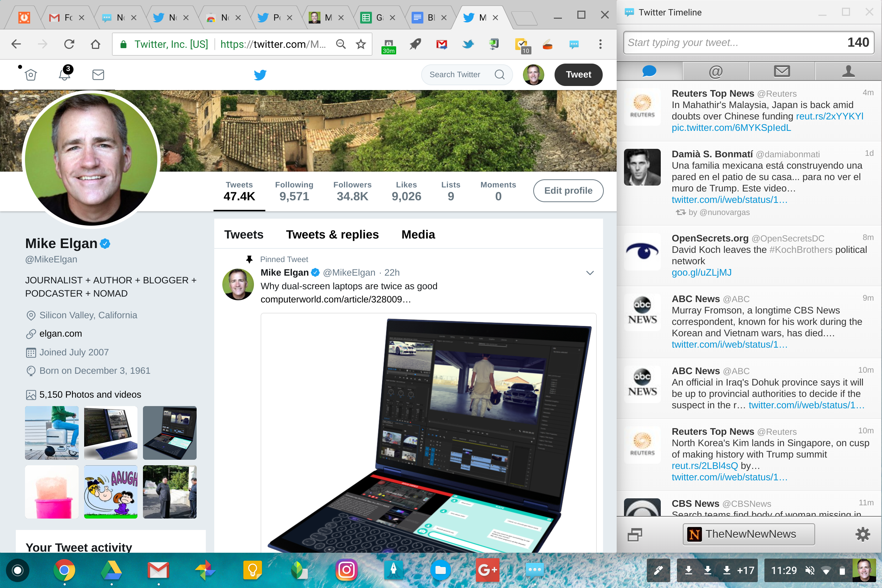This screenshot has height=588, width=882.
Task: Click pop-out windows icon in Twitter Timeline
Action: [635, 534]
